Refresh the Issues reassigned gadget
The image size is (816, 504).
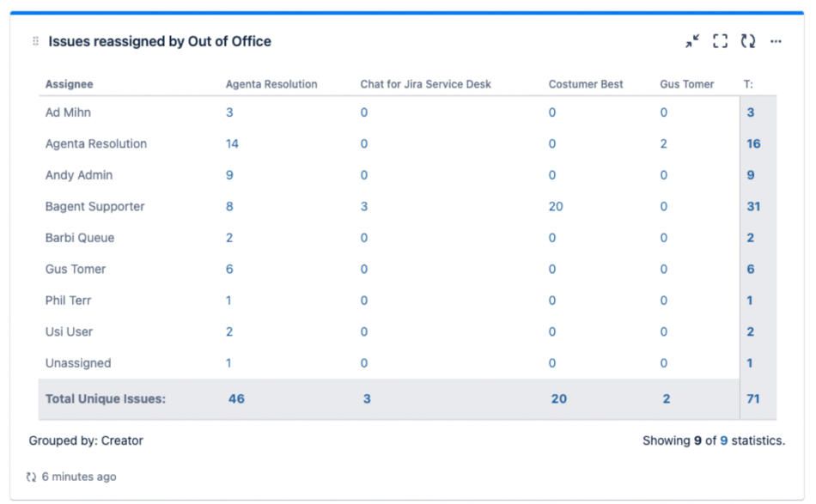pyautogui.click(x=748, y=41)
